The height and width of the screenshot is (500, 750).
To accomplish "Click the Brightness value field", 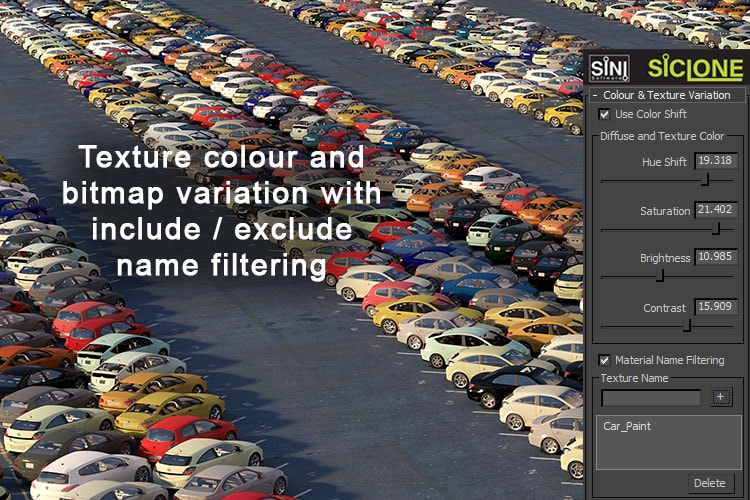I will pos(716,257).
